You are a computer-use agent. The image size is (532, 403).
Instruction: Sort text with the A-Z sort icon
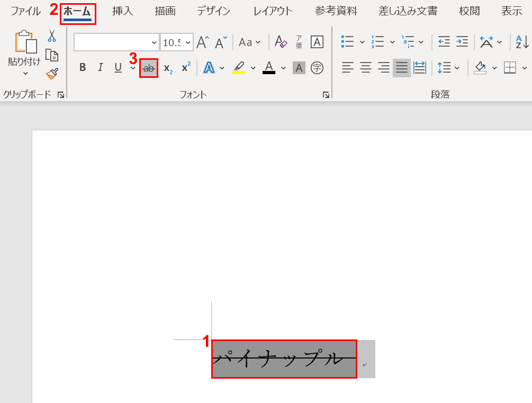[x=522, y=42]
